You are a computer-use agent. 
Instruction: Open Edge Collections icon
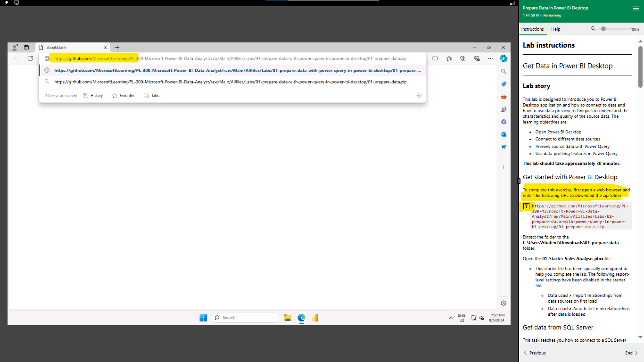click(x=463, y=58)
